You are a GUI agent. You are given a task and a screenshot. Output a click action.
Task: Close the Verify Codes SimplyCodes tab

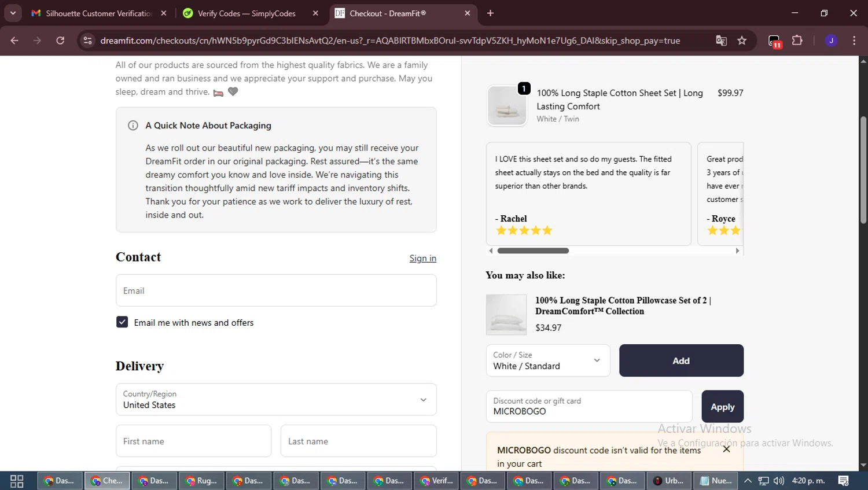[x=315, y=13]
